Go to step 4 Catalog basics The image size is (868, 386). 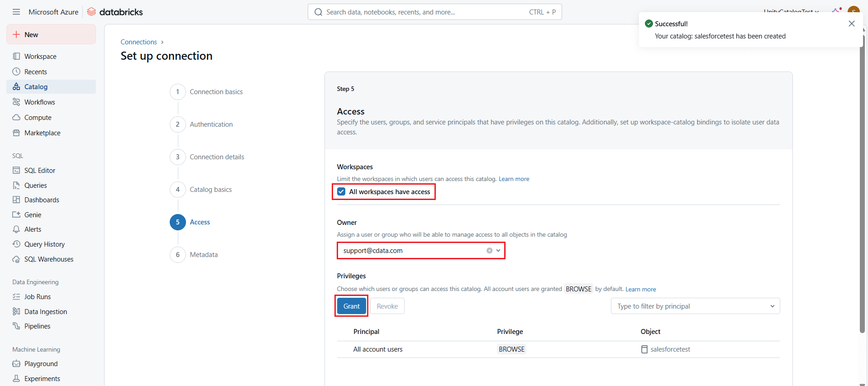201,190
